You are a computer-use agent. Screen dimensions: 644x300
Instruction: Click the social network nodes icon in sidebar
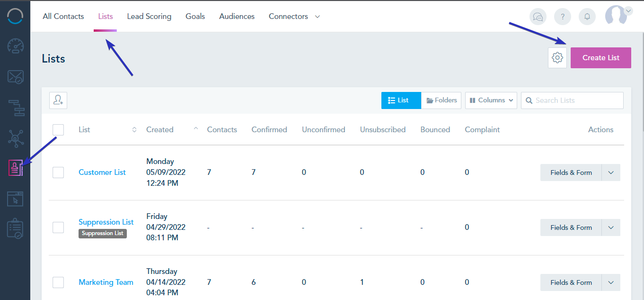[x=15, y=138]
